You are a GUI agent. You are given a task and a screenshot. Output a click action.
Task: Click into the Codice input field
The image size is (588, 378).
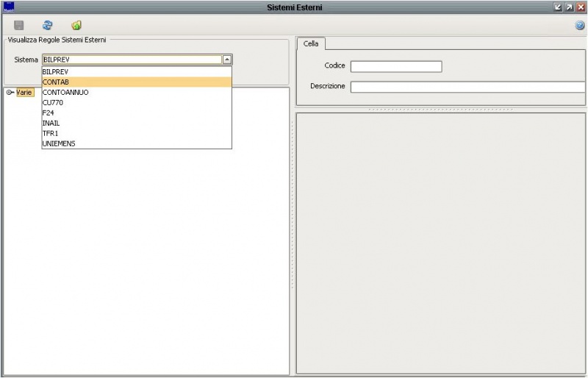coord(396,66)
